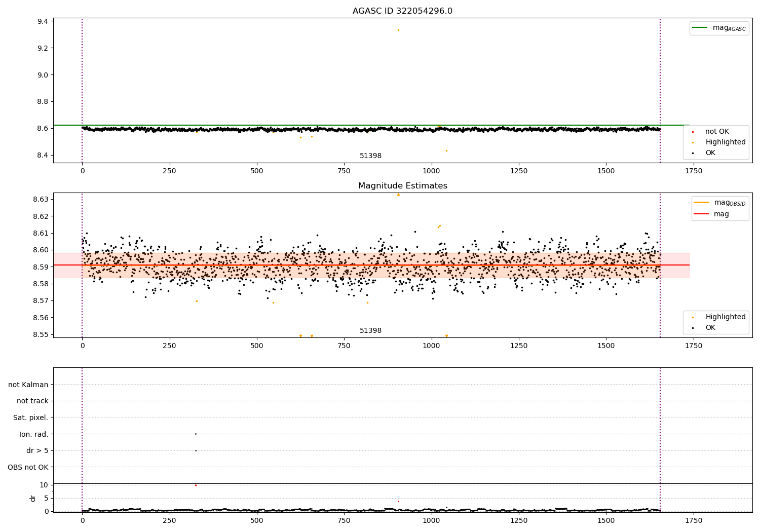Click the 51398 label in the top plot

click(x=370, y=156)
